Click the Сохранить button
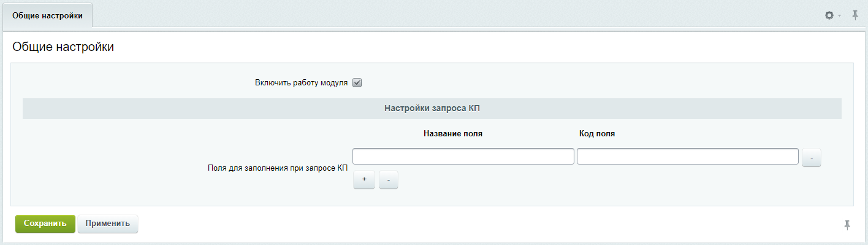 click(x=45, y=224)
